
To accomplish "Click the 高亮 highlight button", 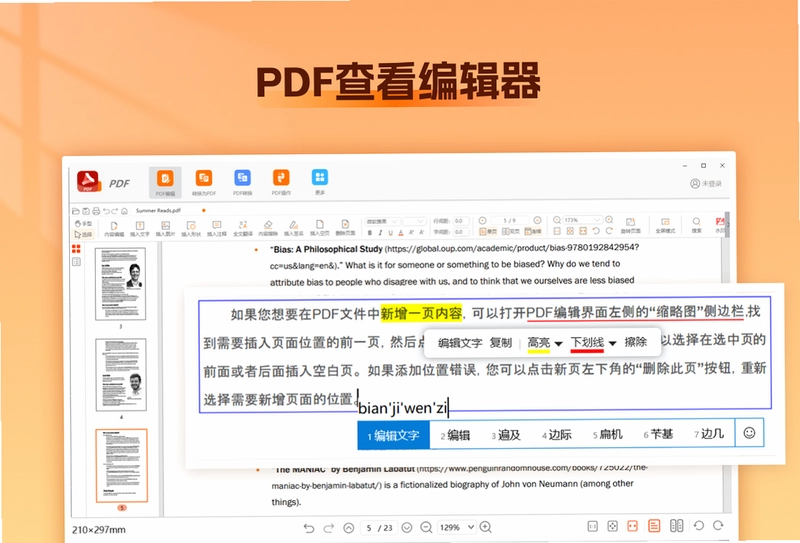I will 539,343.
